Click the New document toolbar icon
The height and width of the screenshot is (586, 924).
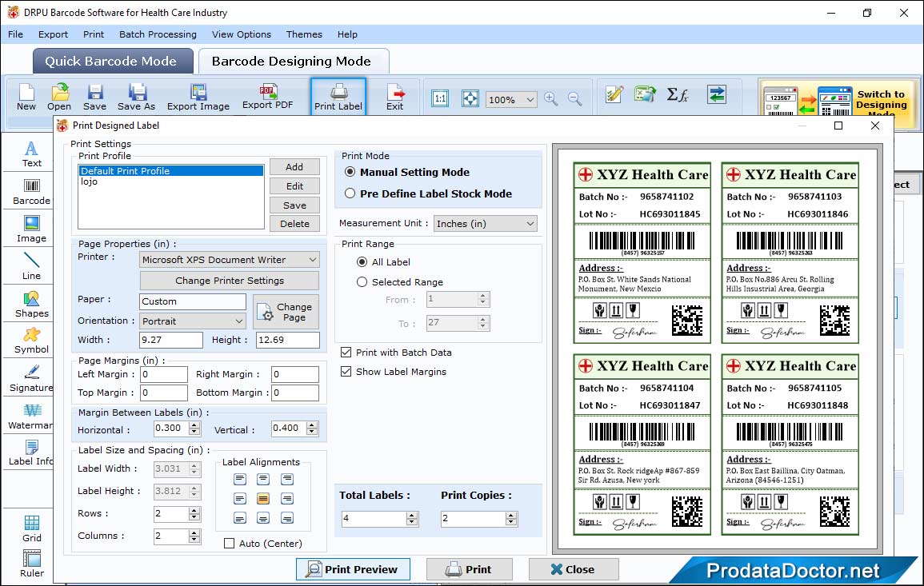pyautogui.click(x=26, y=98)
